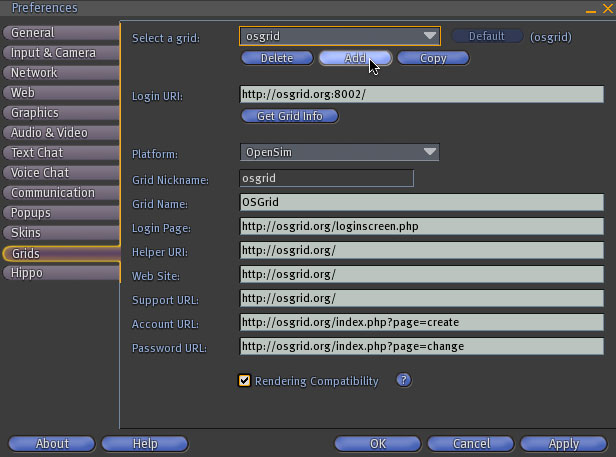This screenshot has height=457, width=616.
Task: Select the Grids tab
Action: tap(61, 253)
